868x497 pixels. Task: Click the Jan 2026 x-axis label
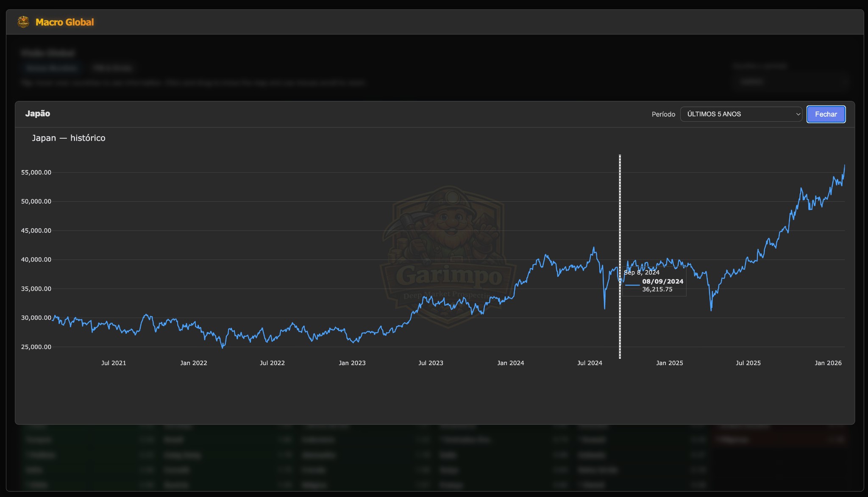[x=828, y=363]
